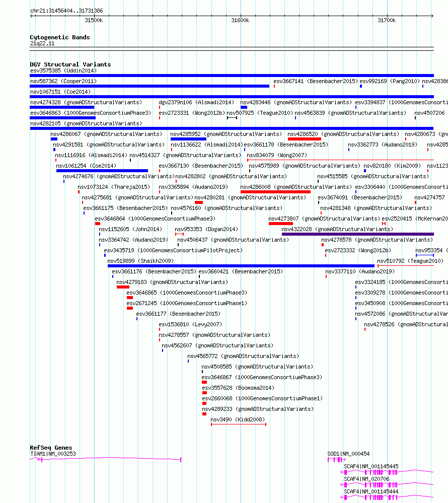448x503 pixels.
Task: Open the nsv1067151 (Coe2014) variant label
Action: 60,92
